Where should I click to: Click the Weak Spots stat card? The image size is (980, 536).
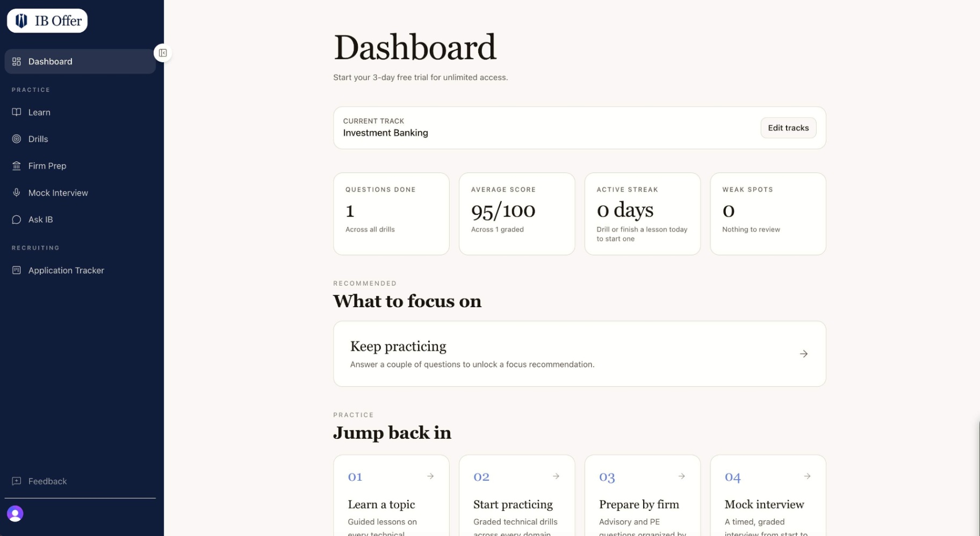coord(768,214)
